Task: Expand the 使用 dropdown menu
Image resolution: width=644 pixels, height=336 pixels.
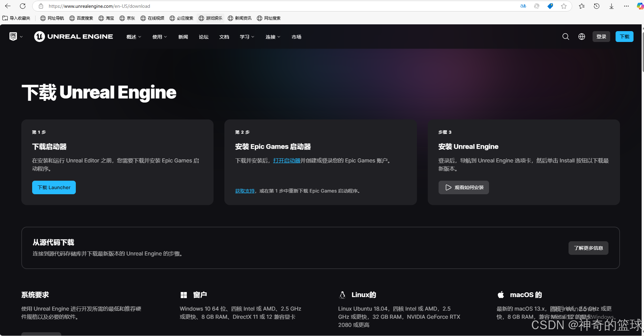Action: click(160, 37)
